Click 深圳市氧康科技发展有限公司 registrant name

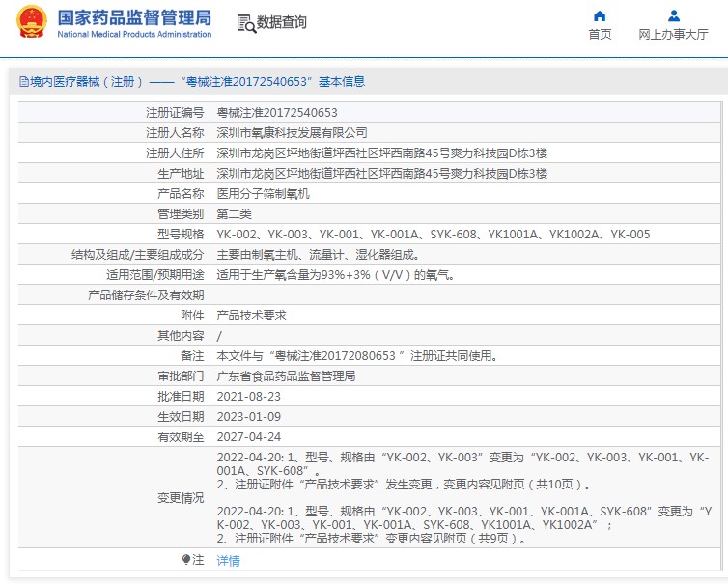pos(292,133)
